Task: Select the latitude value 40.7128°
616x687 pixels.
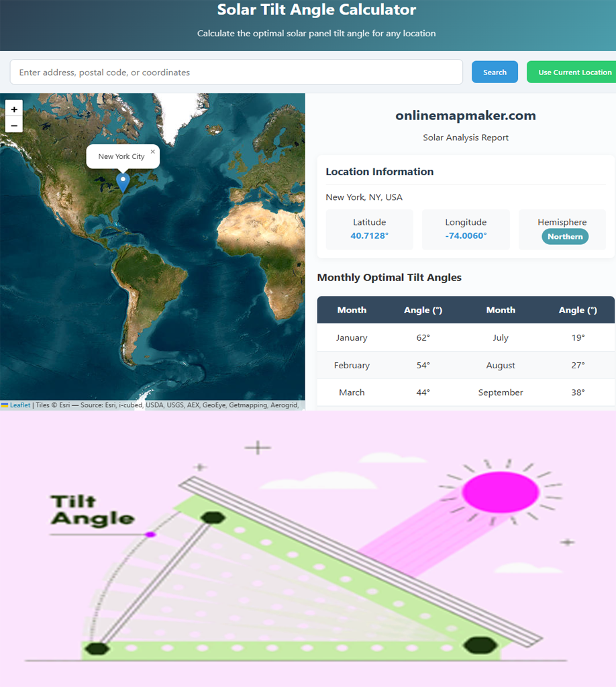Action: click(x=369, y=235)
